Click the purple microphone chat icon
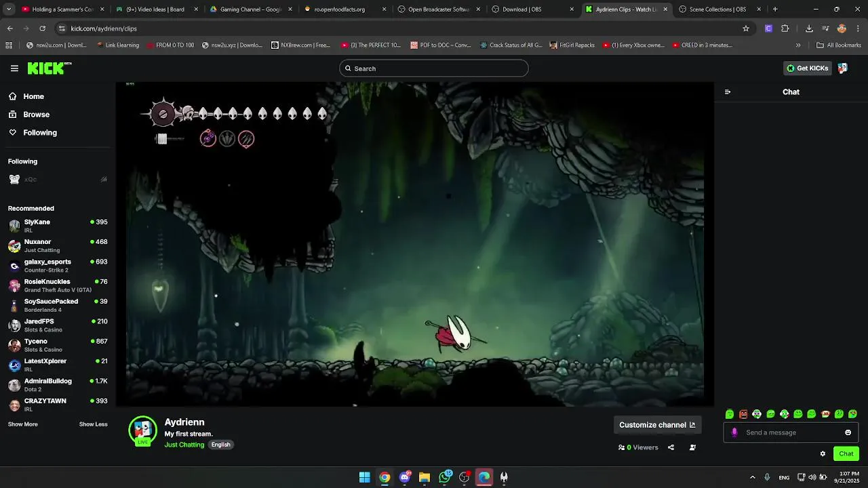Image resolution: width=868 pixels, height=488 pixels. tap(734, 432)
